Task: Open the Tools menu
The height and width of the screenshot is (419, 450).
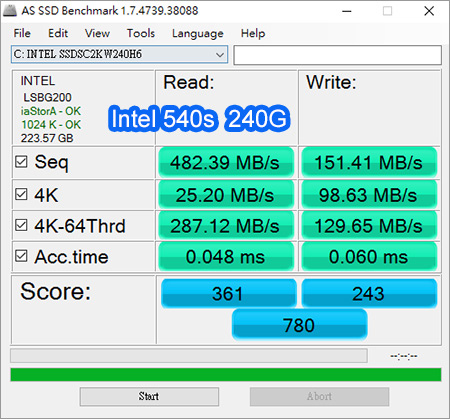Action: click(x=141, y=33)
